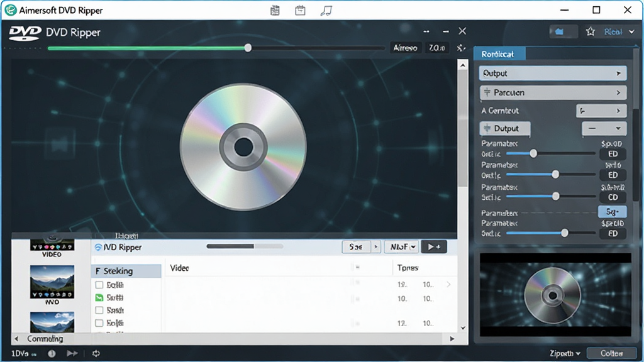
Task: Expand the Parcuen row arrow
Action: pyautogui.click(x=618, y=93)
